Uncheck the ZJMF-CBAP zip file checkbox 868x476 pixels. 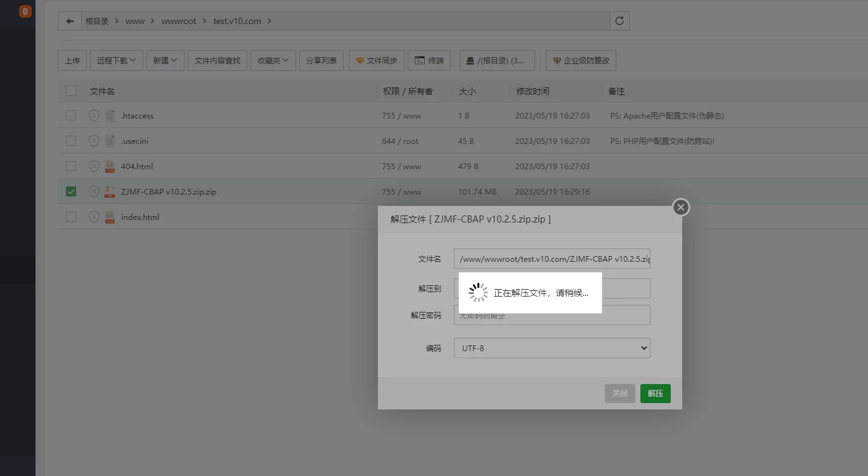coord(71,191)
